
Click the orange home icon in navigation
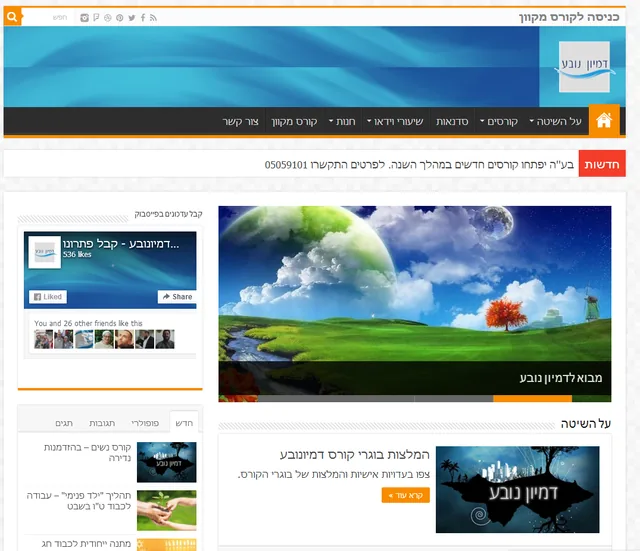[604, 120]
